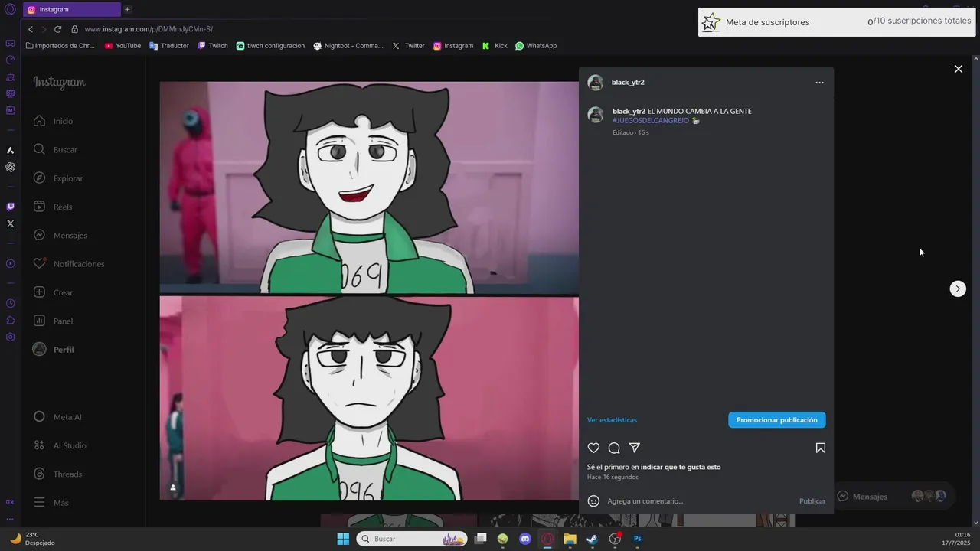Click the paper-plane Share icon
980x551 pixels.
[x=635, y=448]
